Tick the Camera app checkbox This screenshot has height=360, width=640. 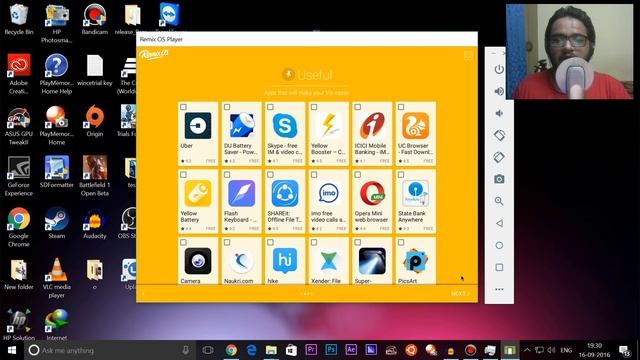pos(183,242)
